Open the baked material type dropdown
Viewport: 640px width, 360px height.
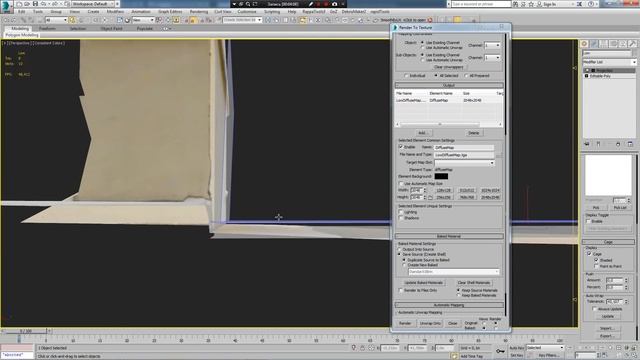pyautogui.click(x=453, y=272)
